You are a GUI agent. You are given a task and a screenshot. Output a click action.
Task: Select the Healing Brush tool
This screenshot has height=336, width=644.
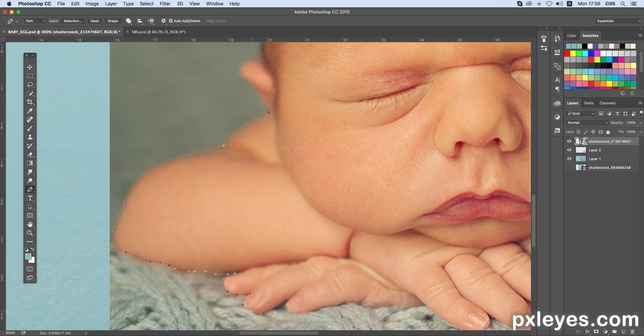(30, 119)
